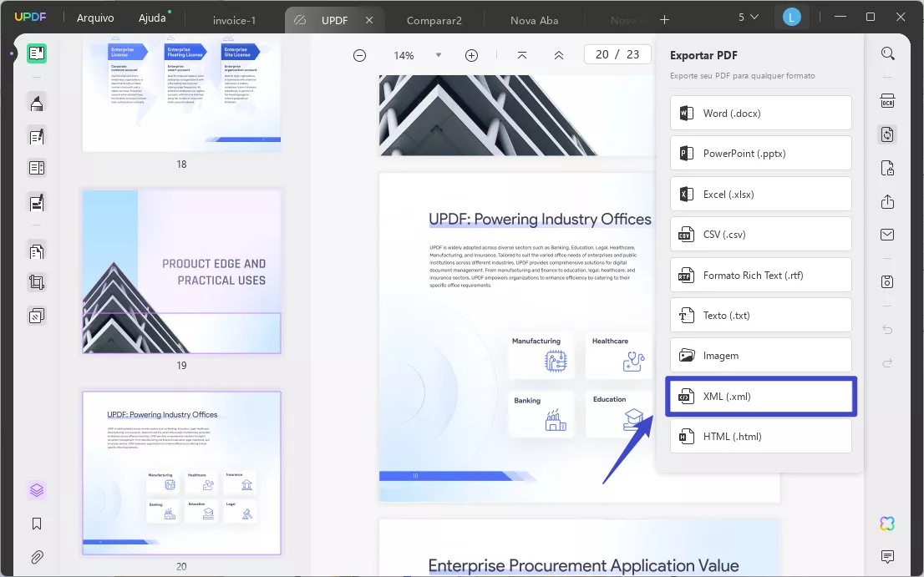Viewport: 924px width, 577px height.
Task: Run OCR text recognition
Action: coord(887,101)
